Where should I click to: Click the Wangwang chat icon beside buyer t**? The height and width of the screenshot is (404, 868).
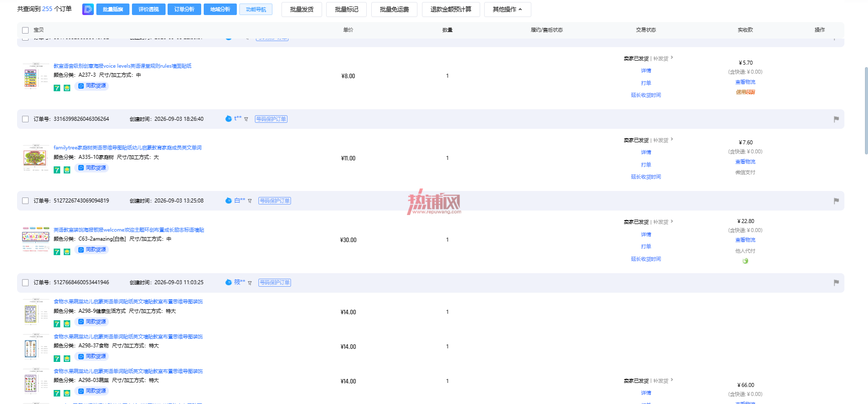pos(228,119)
